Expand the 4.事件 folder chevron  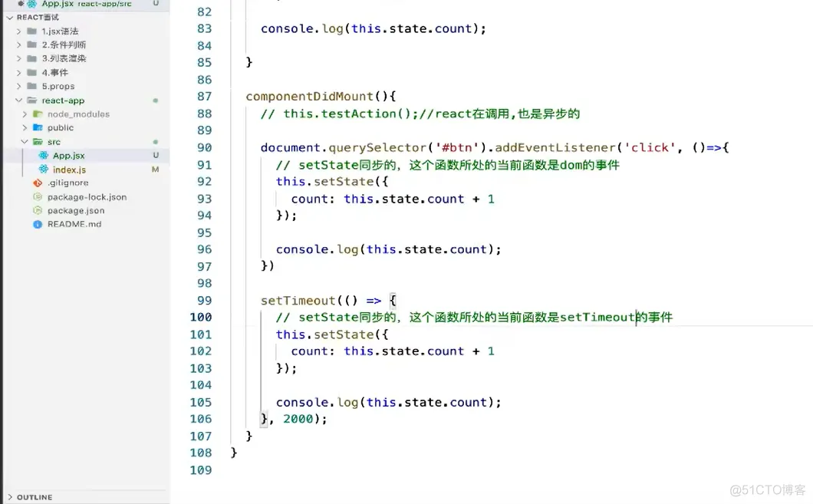coord(18,73)
